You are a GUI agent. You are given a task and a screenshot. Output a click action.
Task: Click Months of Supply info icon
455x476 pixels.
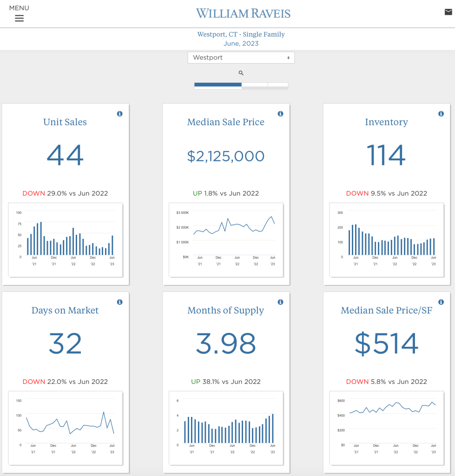point(280,302)
